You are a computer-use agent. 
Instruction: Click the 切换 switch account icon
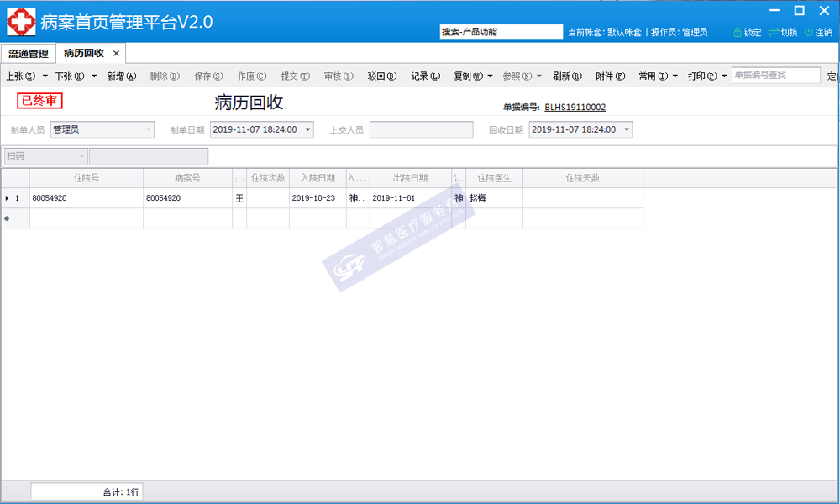(x=774, y=32)
